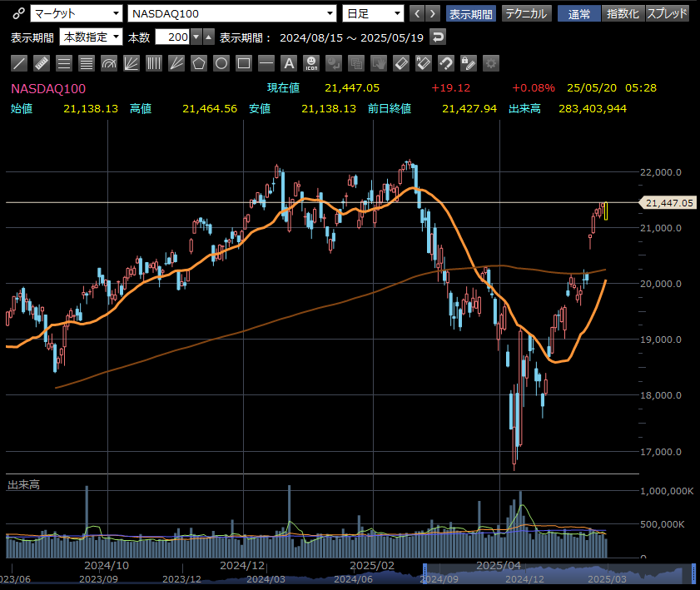The image size is (700, 590).
Task: Switch to スプレッド chart mode
Action: pos(667,14)
